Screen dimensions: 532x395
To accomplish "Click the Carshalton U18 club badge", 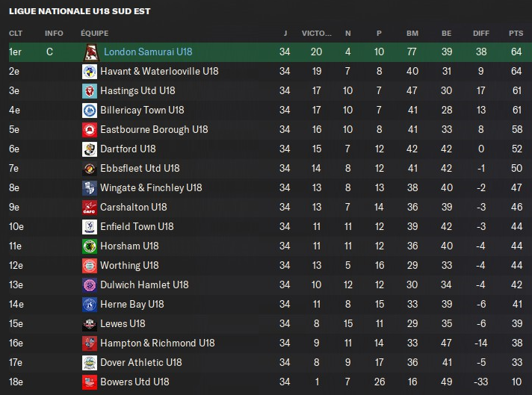I will (89, 208).
